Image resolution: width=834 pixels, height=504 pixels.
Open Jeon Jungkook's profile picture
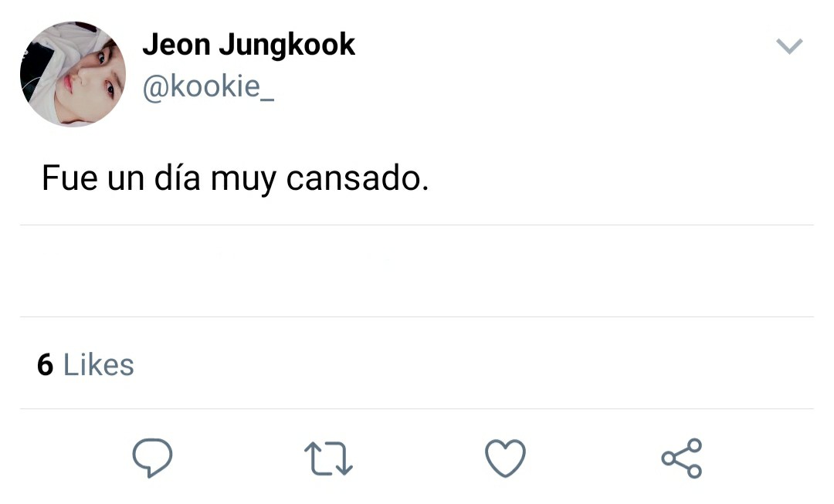[73, 74]
